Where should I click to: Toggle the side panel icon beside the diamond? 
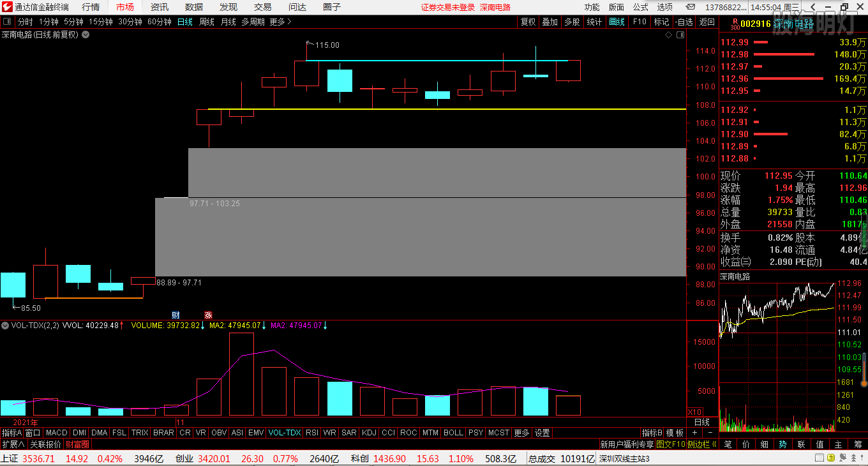[x=680, y=34]
